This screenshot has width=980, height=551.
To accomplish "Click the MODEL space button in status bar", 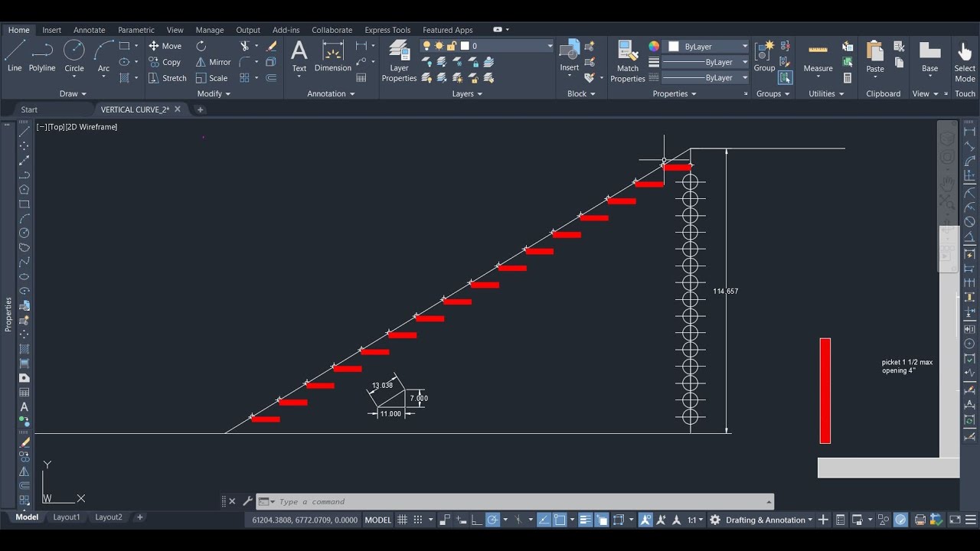I will point(377,520).
